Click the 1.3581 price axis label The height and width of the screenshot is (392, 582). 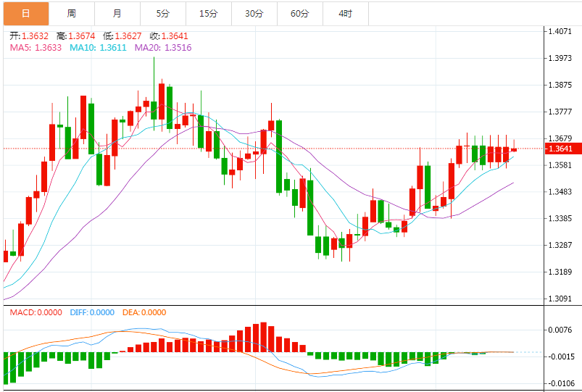click(x=560, y=164)
